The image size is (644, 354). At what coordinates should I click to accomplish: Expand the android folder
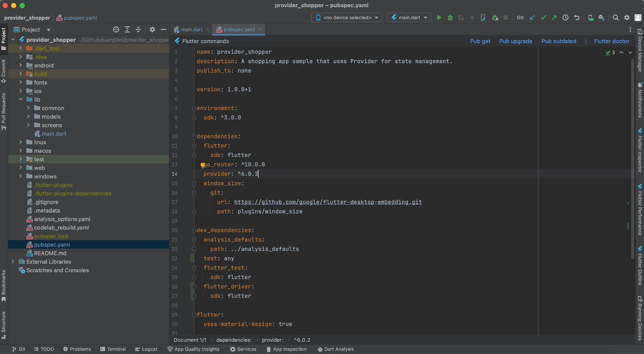click(x=21, y=65)
